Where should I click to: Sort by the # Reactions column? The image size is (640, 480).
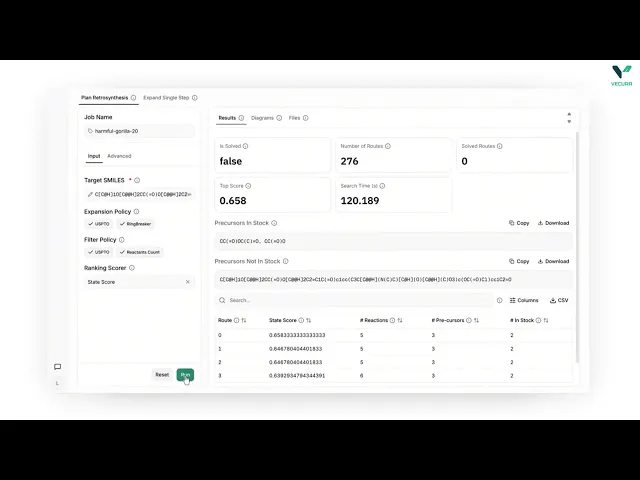(x=400, y=320)
